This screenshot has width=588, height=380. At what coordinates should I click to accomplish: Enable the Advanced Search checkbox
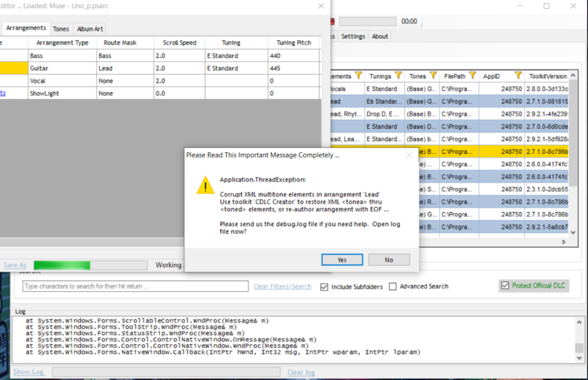pos(393,287)
